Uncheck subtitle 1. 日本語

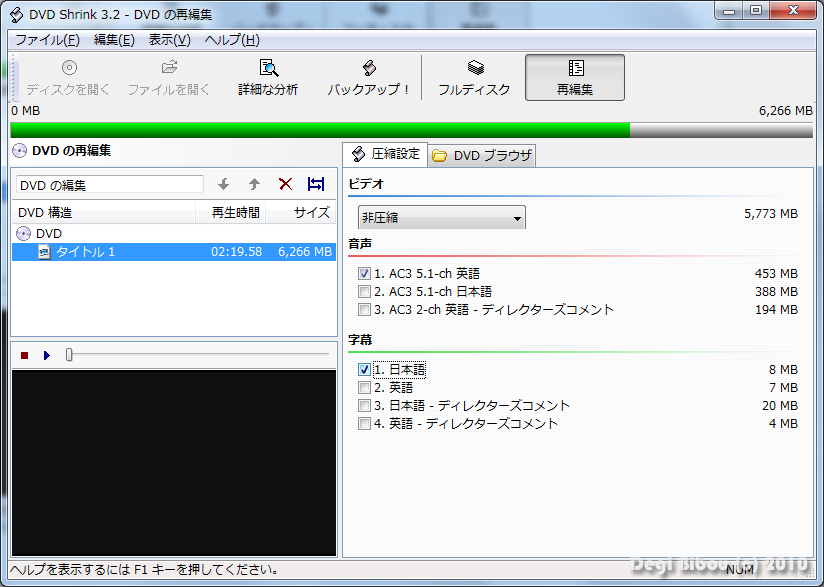[364, 369]
